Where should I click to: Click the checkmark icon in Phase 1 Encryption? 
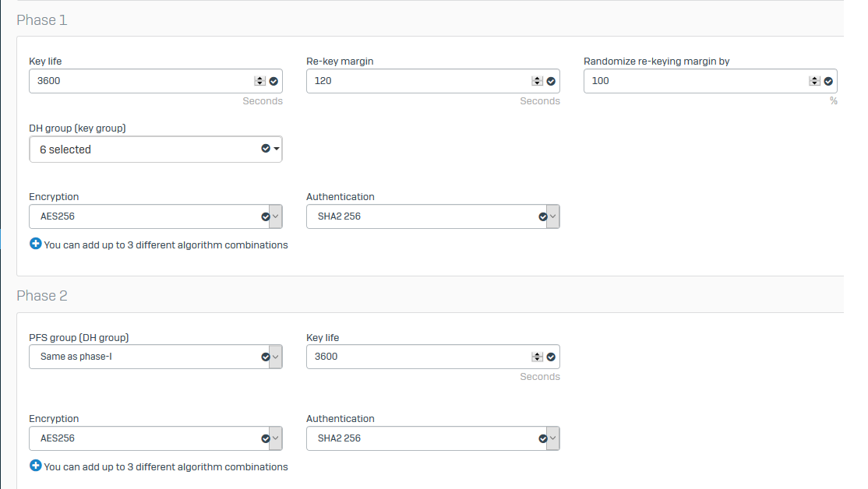pos(266,216)
